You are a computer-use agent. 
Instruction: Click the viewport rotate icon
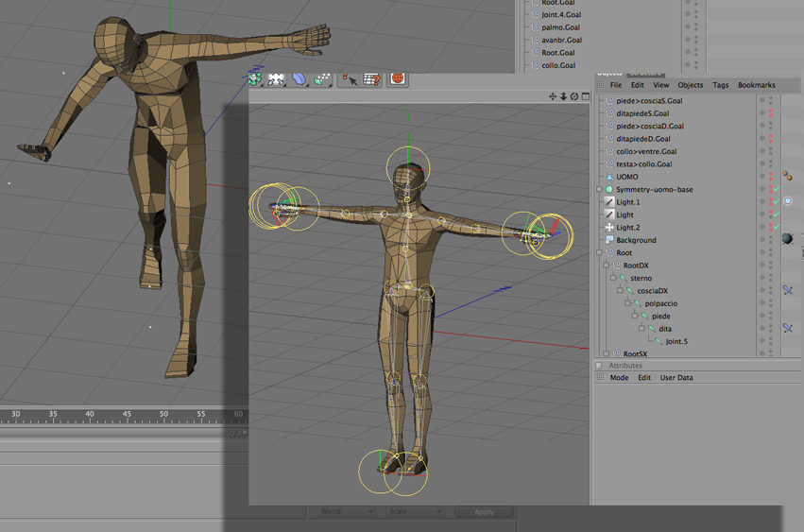tap(574, 96)
